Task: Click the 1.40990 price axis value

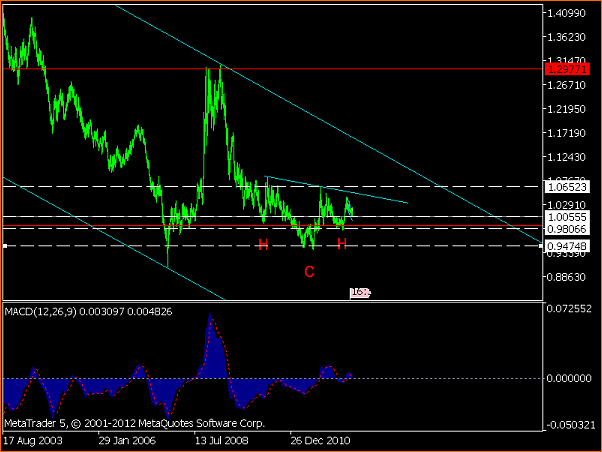Action: coord(566,13)
